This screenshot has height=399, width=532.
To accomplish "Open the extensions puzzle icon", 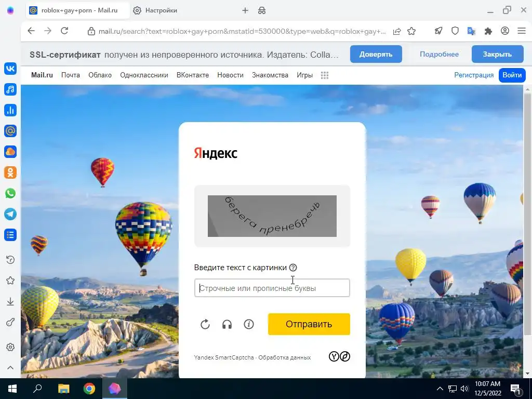I will [x=488, y=31].
